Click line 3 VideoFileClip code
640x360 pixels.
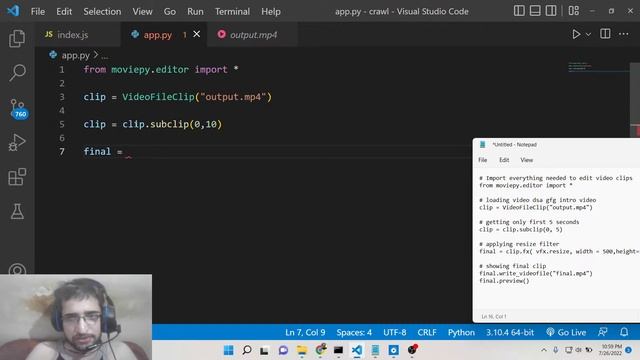click(x=178, y=97)
